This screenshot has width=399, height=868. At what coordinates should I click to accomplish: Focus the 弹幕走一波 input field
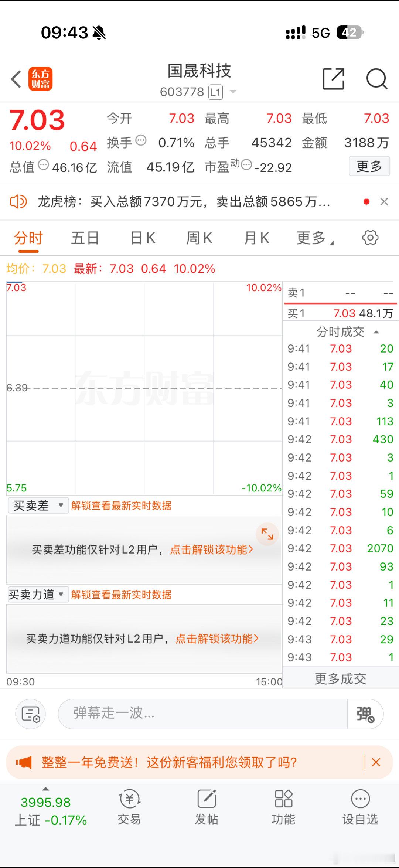pos(202,714)
